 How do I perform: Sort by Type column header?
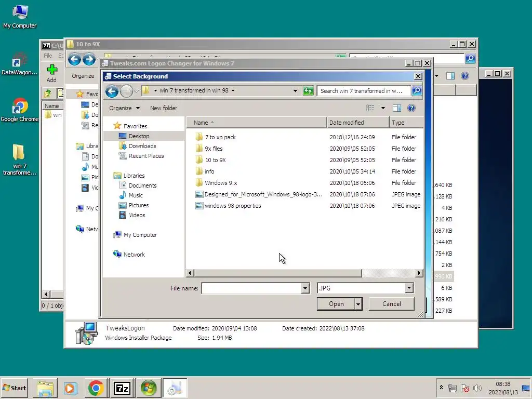406,123
